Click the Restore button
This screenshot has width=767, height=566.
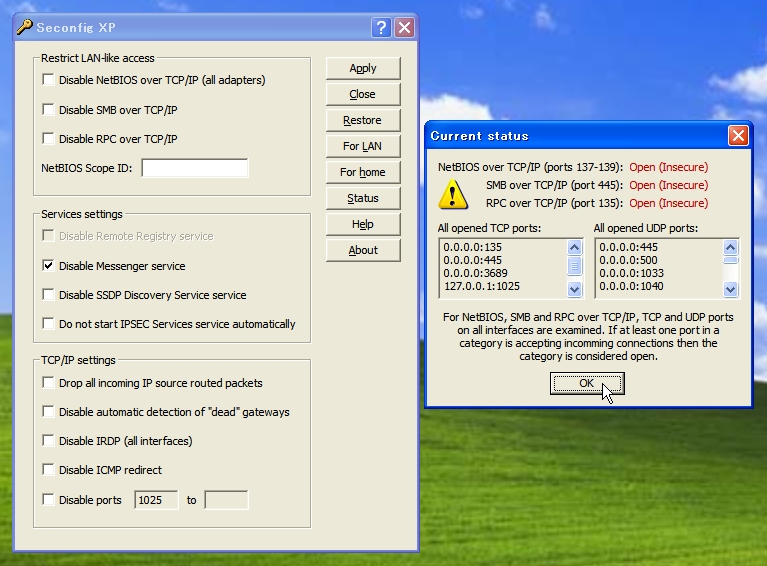pos(363,120)
